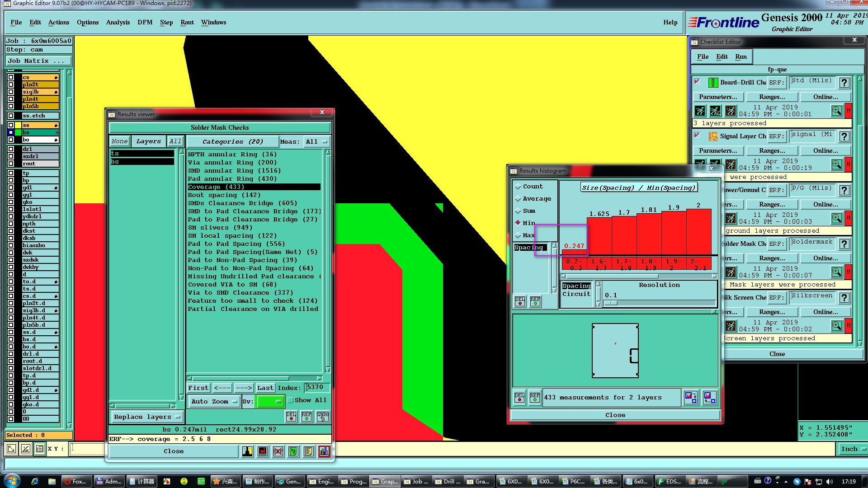The height and width of the screenshot is (488, 868).
Task: Enable the Show All checkbox
Action: coord(291,400)
